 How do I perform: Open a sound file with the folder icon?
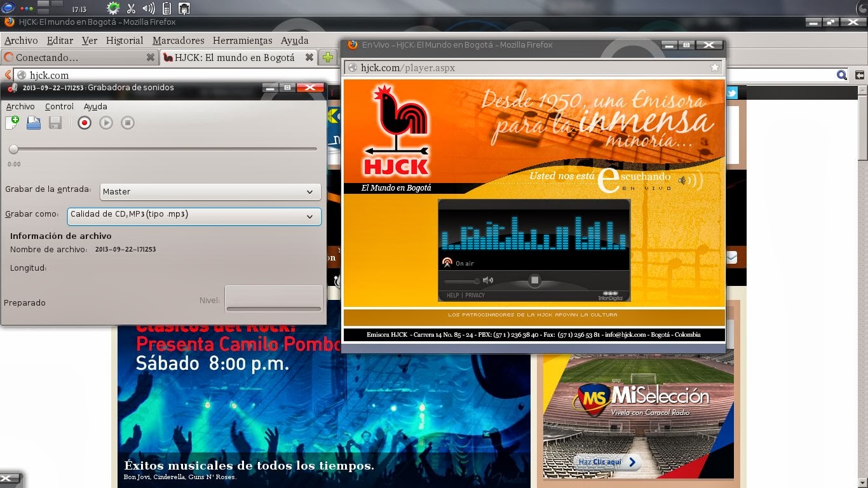point(34,123)
